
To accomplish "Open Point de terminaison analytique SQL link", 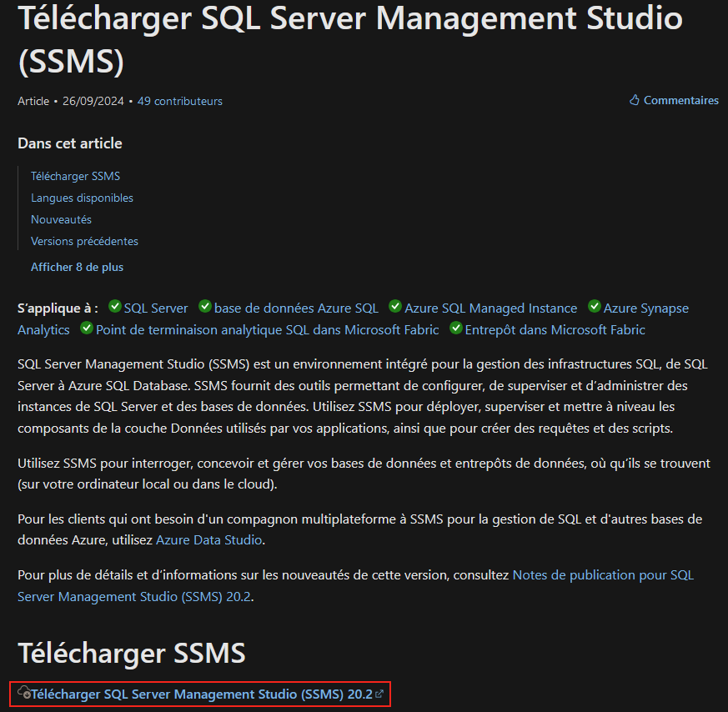I will [x=268, y=330].
